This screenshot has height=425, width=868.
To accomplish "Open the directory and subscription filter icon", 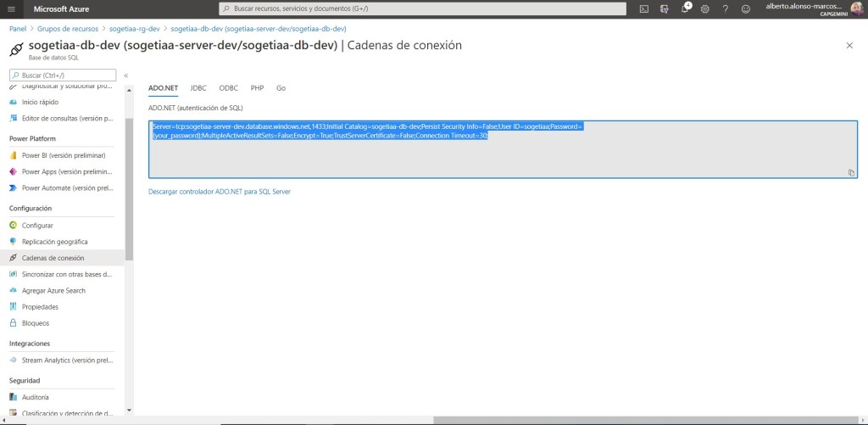I will coord(665,8).
